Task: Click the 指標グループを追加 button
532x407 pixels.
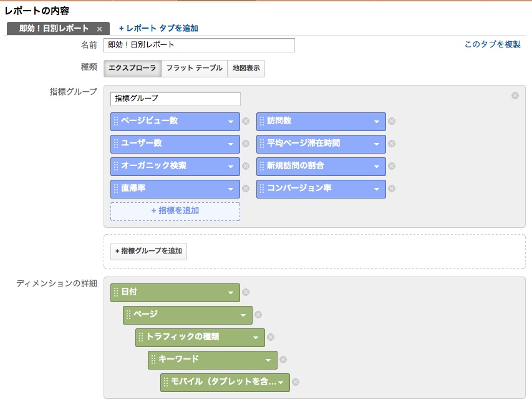Action: (148, 251)
